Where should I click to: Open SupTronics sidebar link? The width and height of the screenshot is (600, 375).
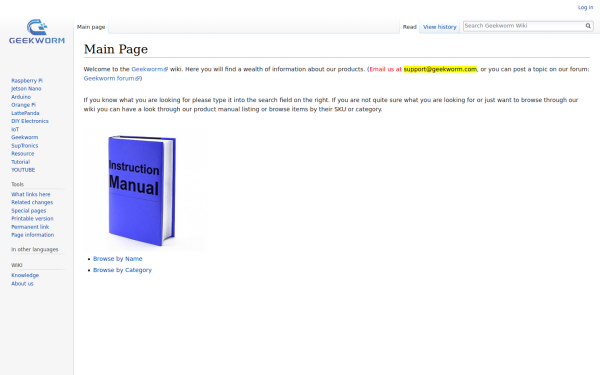24,146
